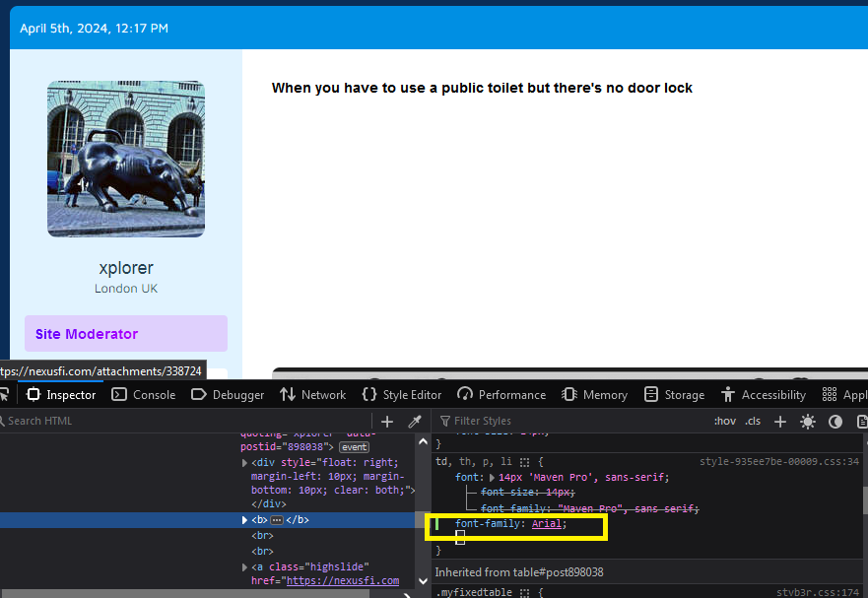Click the element picker icon
The image size is (868, 598).
coord(4,394)
